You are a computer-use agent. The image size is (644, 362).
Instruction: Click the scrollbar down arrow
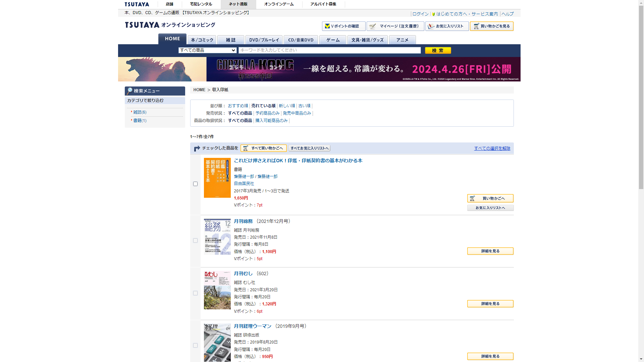(x=641, y=359)
